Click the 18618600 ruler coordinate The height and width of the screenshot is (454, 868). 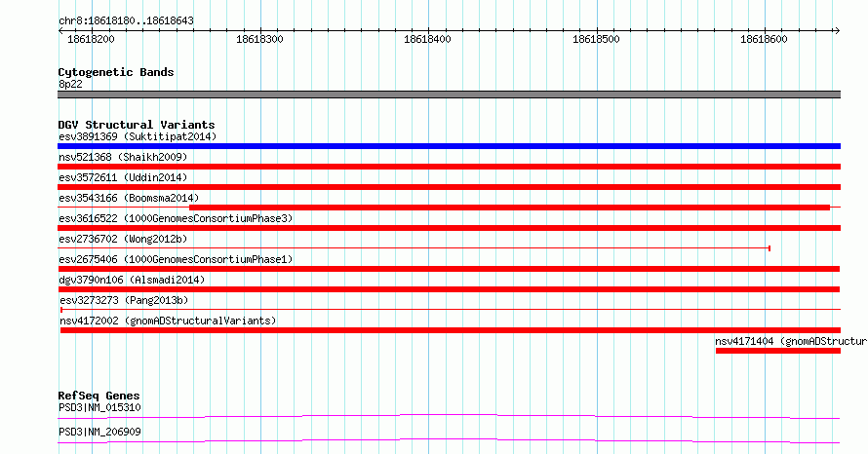click(764, 39)
